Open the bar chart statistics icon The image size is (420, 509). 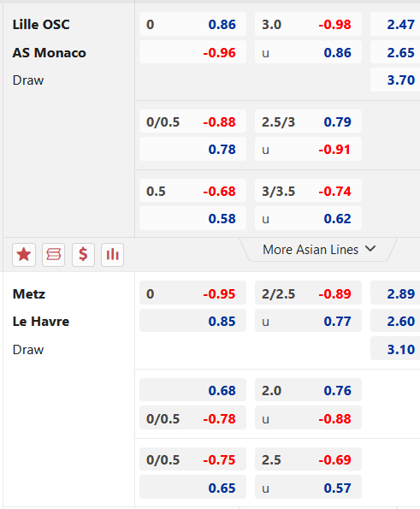click(x=112, y=255)
